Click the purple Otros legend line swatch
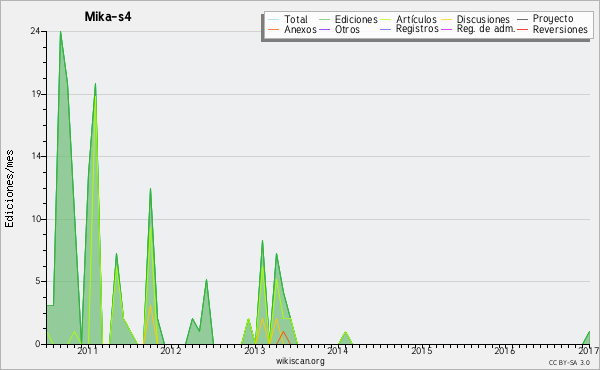 (x=324, y=29)
